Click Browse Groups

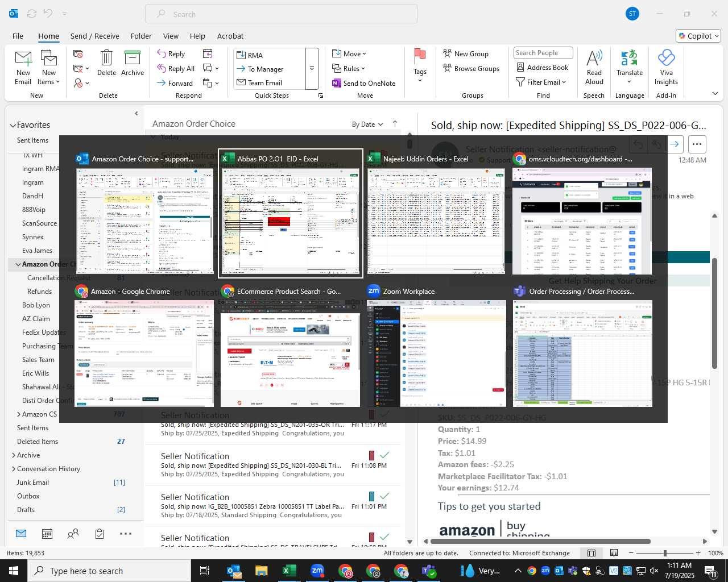pyautogui.click(x=471, y=68)
